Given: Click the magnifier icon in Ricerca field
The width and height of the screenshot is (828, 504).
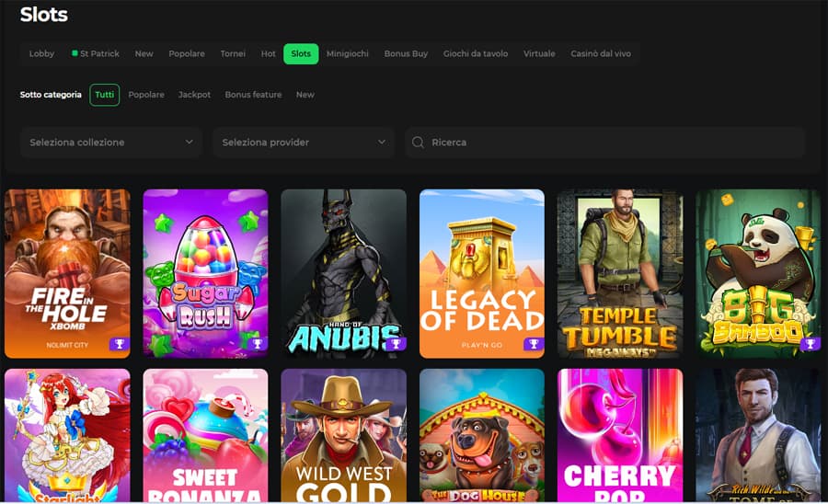Looking at the screenshot, I should click(418, 143).
